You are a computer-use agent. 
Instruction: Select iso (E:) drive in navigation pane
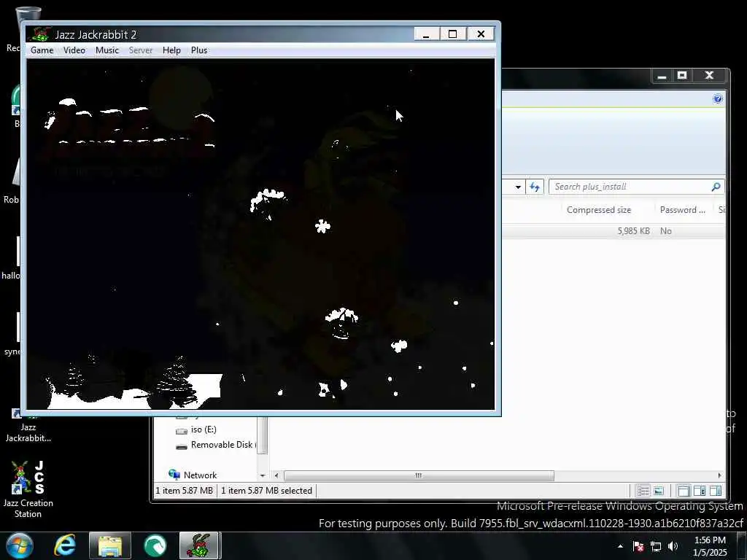click(x=204, y=429)
